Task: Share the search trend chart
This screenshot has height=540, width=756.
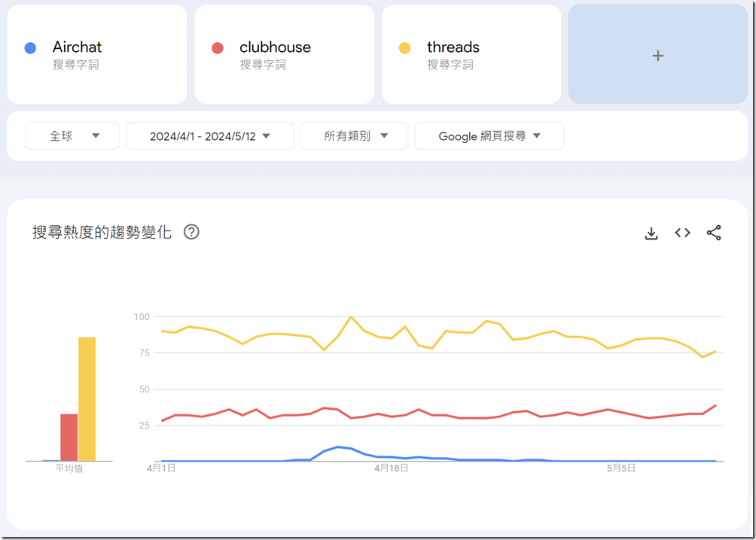Action: 714,233
